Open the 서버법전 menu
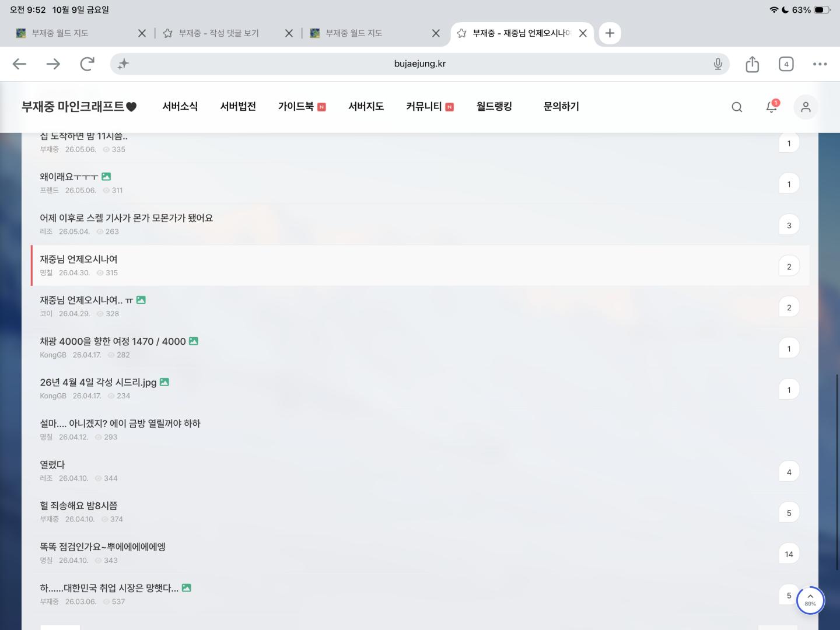 click(x=238, y=106)
